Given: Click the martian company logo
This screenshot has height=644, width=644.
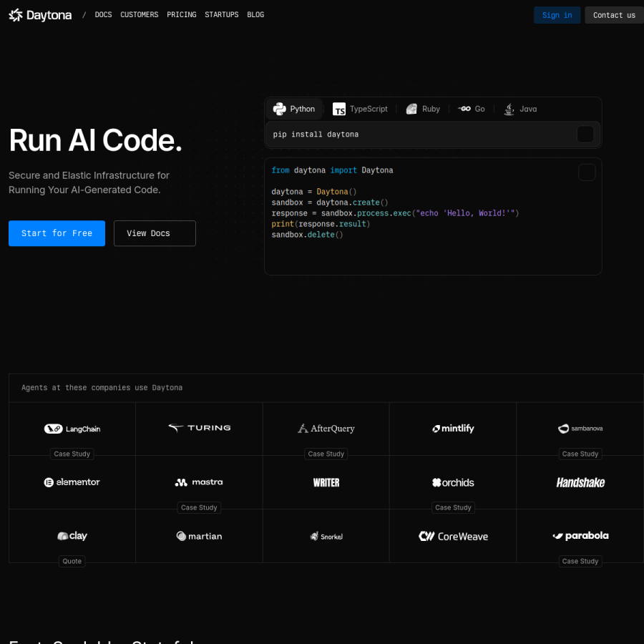Looking at the screenshot, I should 199,536.
